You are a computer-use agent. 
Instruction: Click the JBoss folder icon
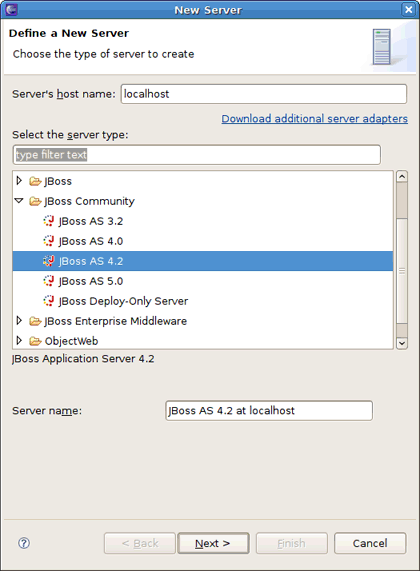(x=35, y=181)
